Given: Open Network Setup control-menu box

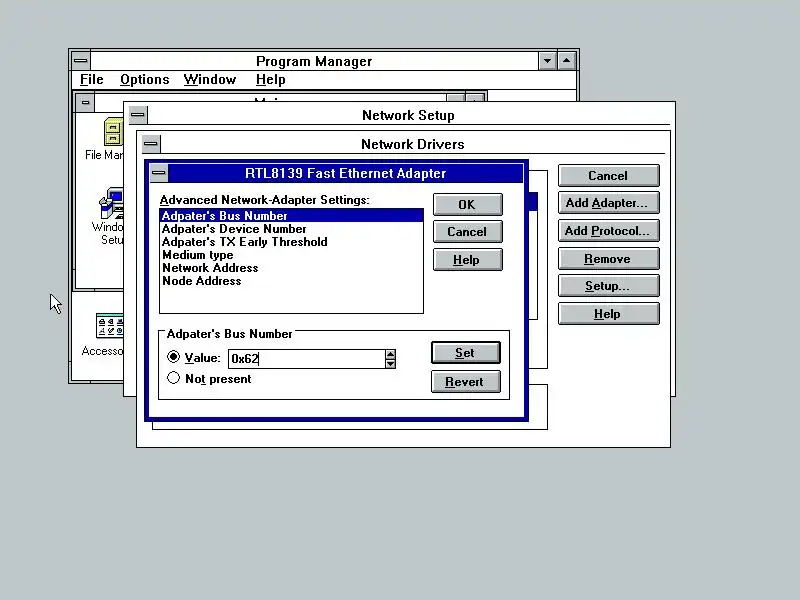Looking at the screenshot, I should point(137,115).
